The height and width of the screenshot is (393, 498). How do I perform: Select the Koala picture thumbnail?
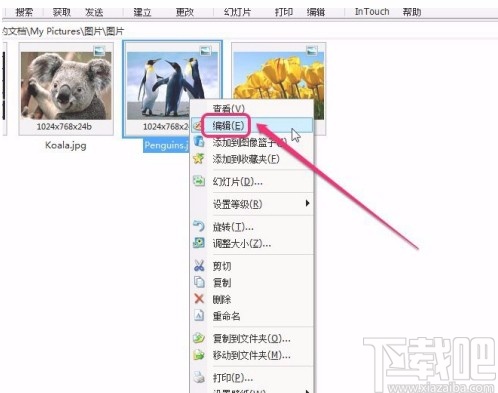66,86
